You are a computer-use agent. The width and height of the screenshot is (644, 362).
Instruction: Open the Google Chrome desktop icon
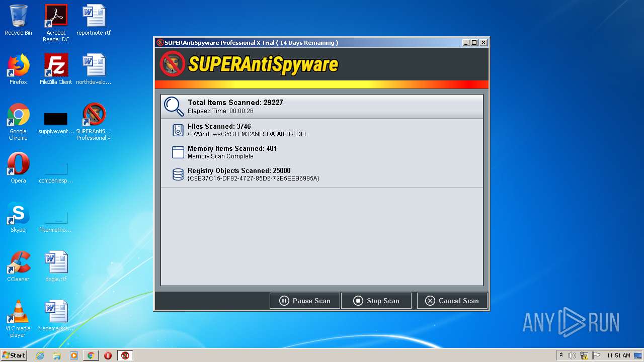tap(18, 122)
